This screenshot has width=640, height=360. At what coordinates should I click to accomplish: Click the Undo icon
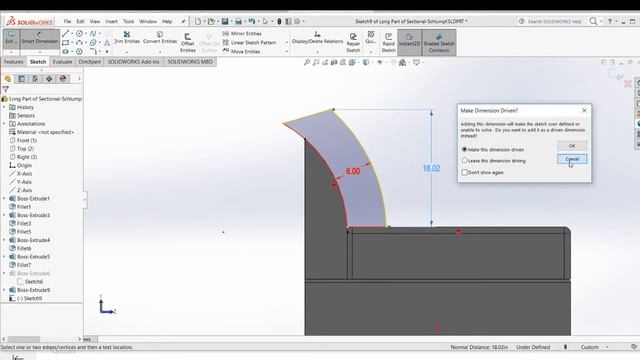[x=252, y=21]
